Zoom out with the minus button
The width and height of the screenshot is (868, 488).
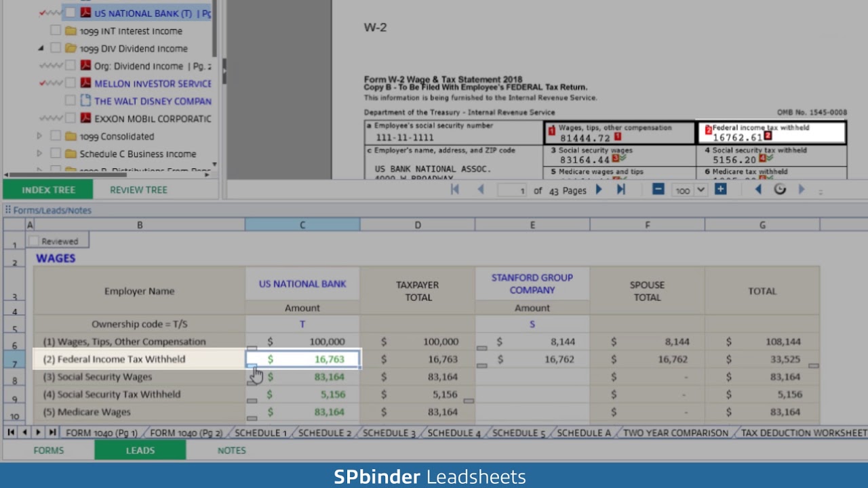658,190
